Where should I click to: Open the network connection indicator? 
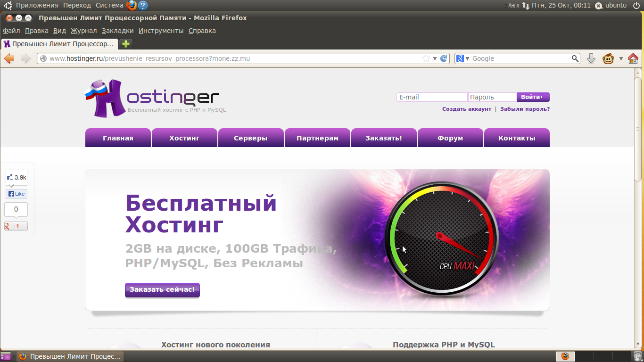pos(526,6)
